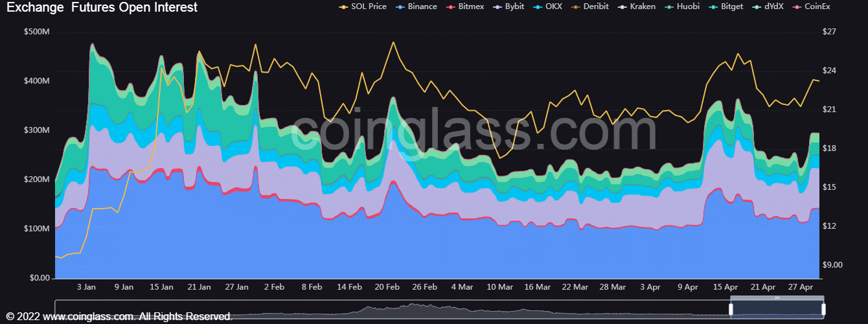
Task: Click the Bybit legend marker icon
Action: pos(497,6)
